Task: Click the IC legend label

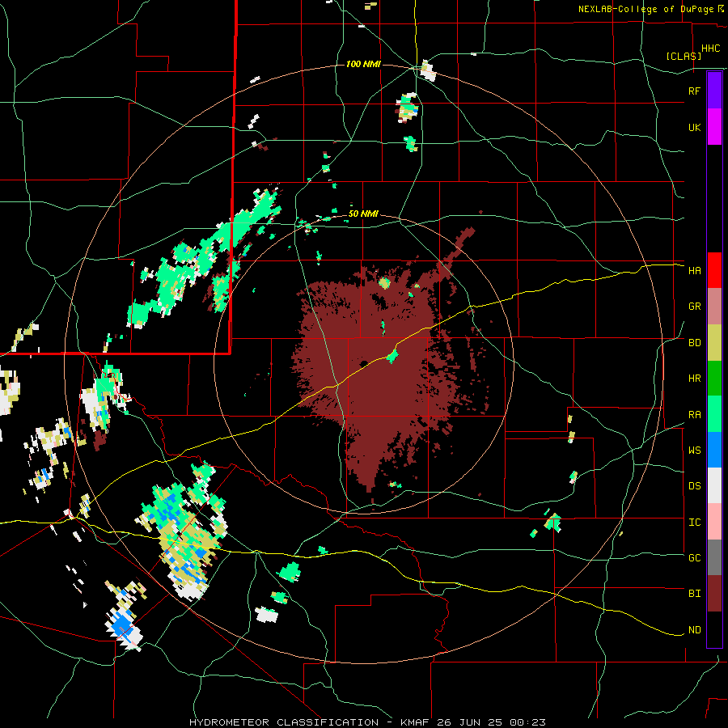Action: (x=694, y=523)
